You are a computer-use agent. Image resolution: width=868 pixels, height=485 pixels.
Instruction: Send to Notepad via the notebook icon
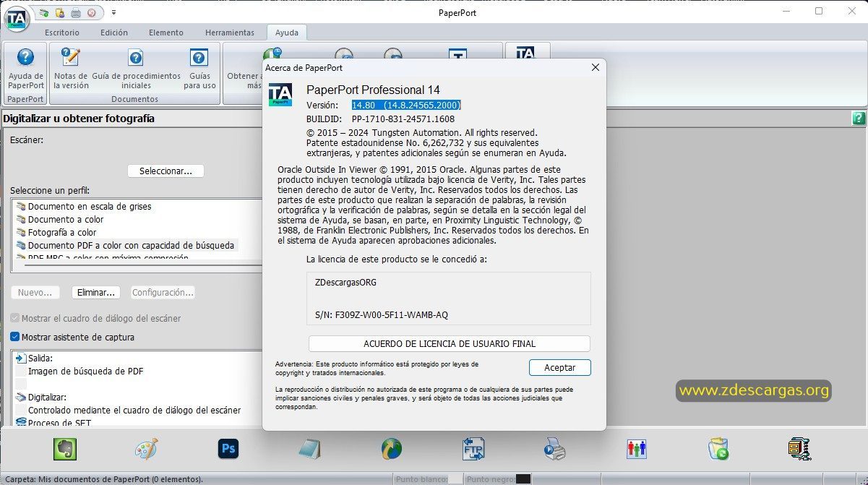coord(310,449)
